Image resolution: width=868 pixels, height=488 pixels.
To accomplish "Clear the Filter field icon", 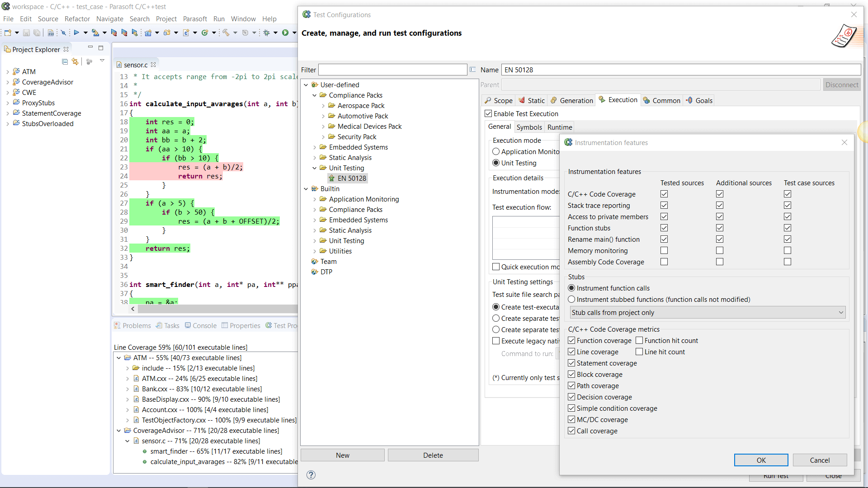I will [473, 70].
